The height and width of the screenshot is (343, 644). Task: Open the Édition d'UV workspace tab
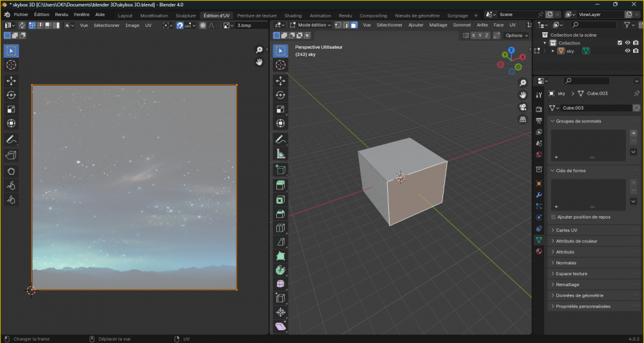coord(216,15)
